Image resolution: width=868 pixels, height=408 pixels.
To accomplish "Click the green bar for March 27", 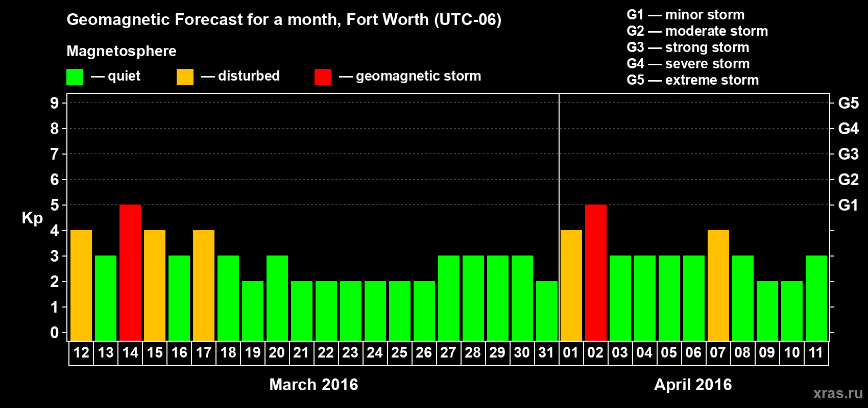I will pyautogui.click(x=449, y=298).
